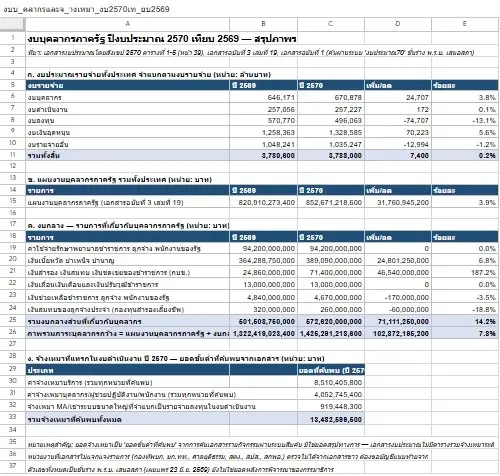Click cell with value '320,000,000'
The width and height of the screenshot is (500, 476).
point(263,309)
